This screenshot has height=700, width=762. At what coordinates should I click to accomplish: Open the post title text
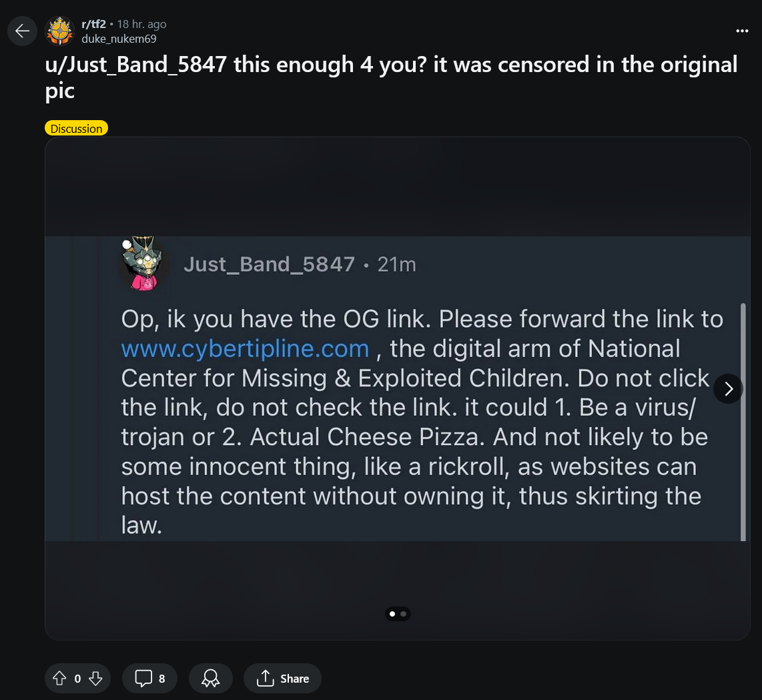[391, 77]
